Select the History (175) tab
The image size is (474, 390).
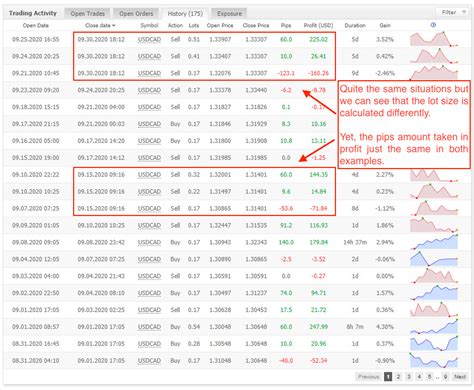[x=185, y=14]
